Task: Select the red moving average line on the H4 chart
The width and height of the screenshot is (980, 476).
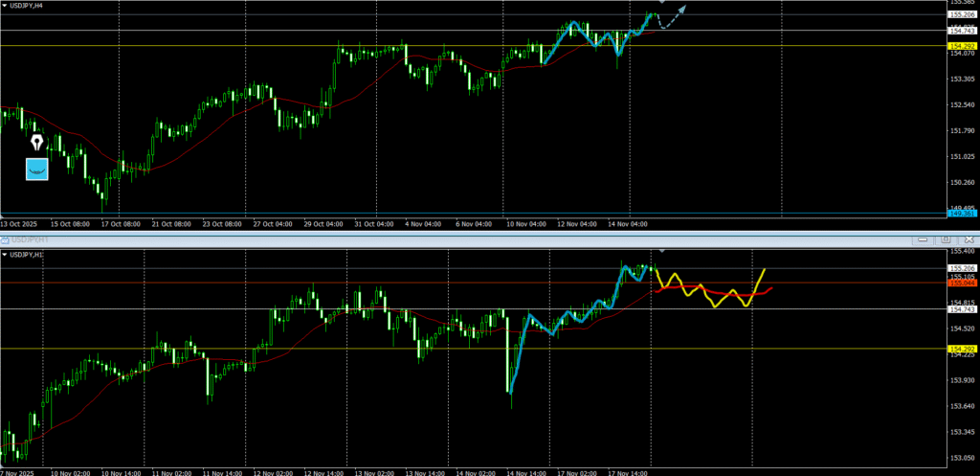Action: tap(191, 152)
